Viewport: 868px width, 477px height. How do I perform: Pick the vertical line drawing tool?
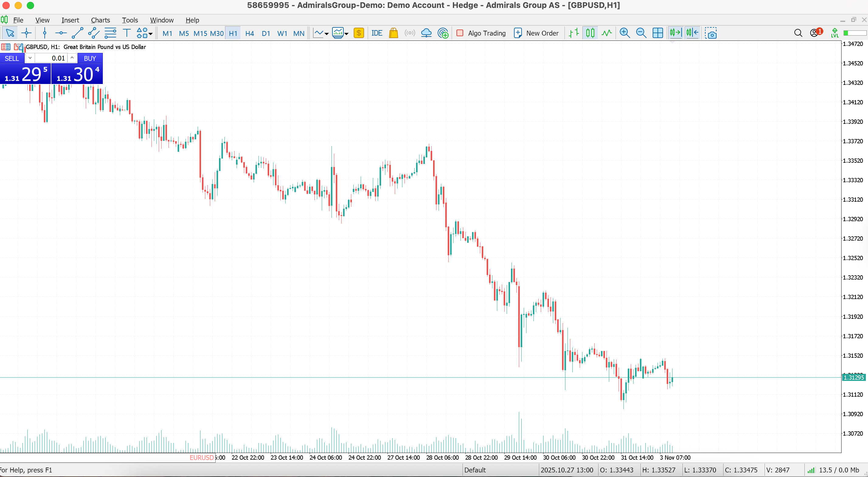point(44,33)
